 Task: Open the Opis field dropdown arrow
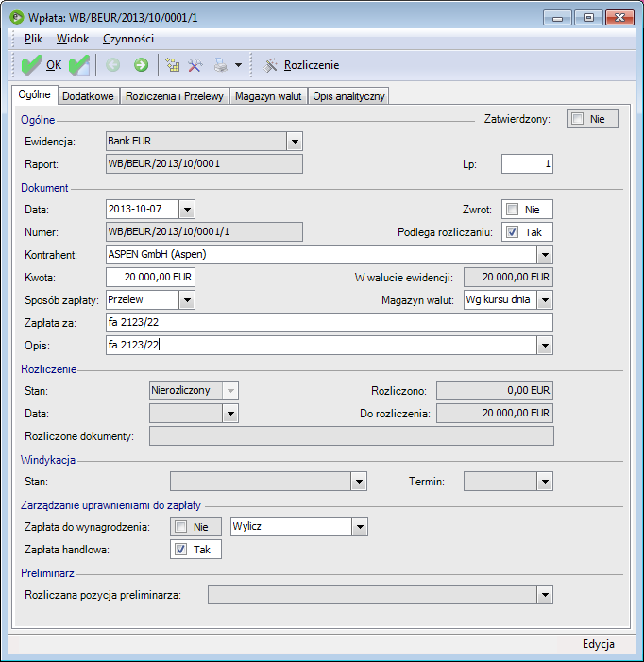click(545, 346)
